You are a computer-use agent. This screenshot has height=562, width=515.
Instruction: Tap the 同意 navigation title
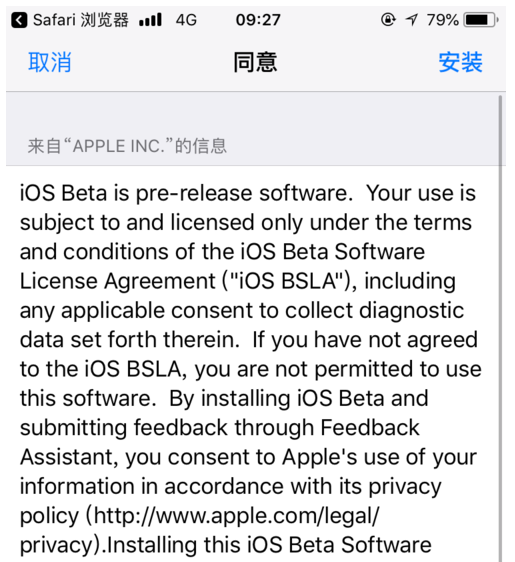tap(255, 62)
